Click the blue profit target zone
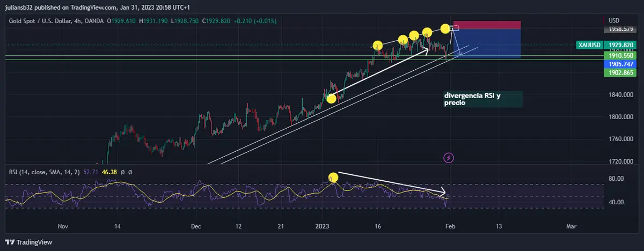This screenshot has width=644, height=251. point(487,43)
